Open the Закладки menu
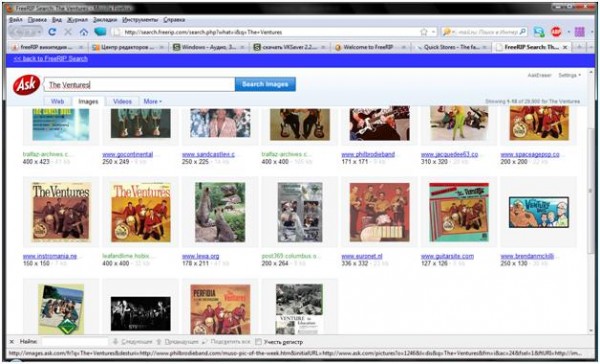Viewport: 600px width, 364px height. pos(105,20)
